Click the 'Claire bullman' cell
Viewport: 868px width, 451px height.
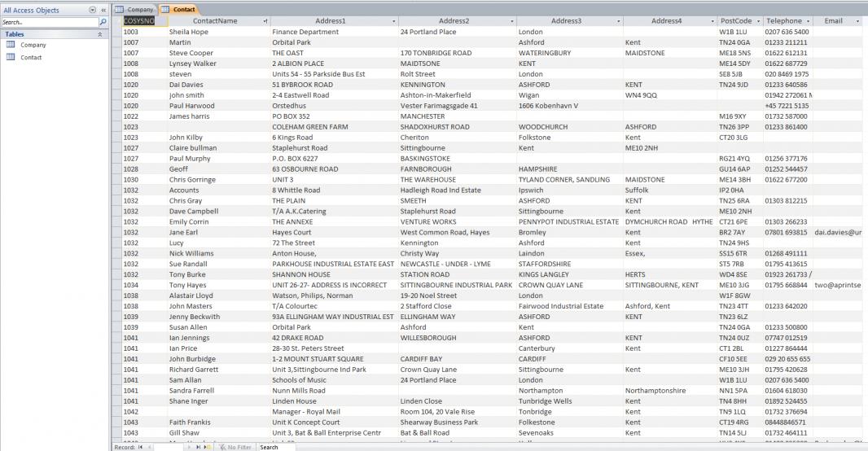click(x=218, y=147)
